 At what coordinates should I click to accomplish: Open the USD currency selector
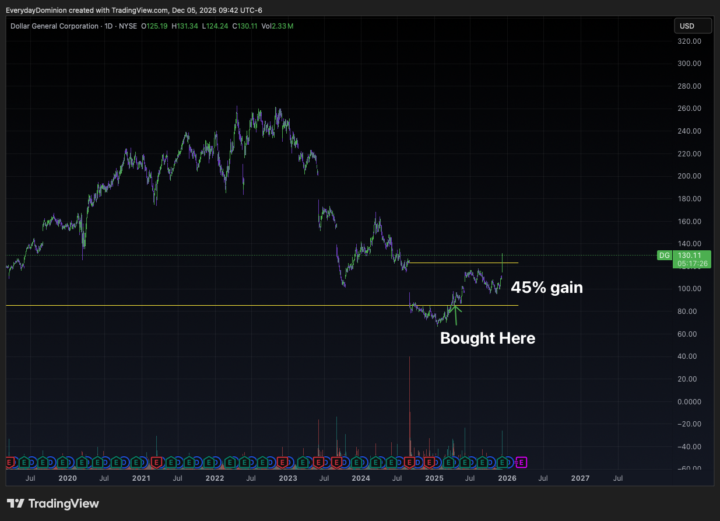(692, 26)
